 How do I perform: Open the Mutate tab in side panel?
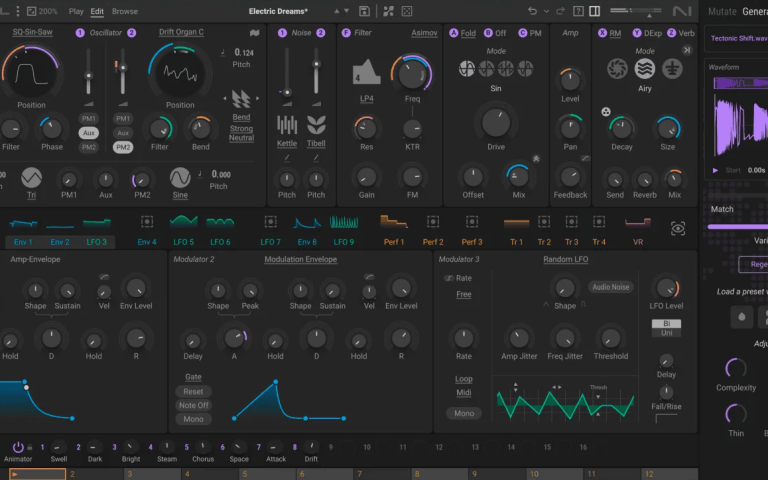(722, 11)
